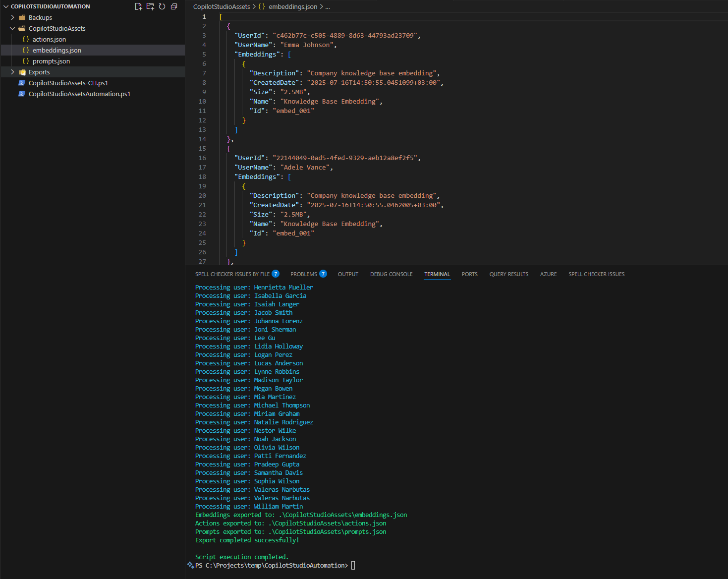Viewport: 728px width, 579px height.
Task: Click the PowerShell icon of CopilotStudioAssetsAutomation.ps1
Action: pyautogui.click(x=22, y=94)
